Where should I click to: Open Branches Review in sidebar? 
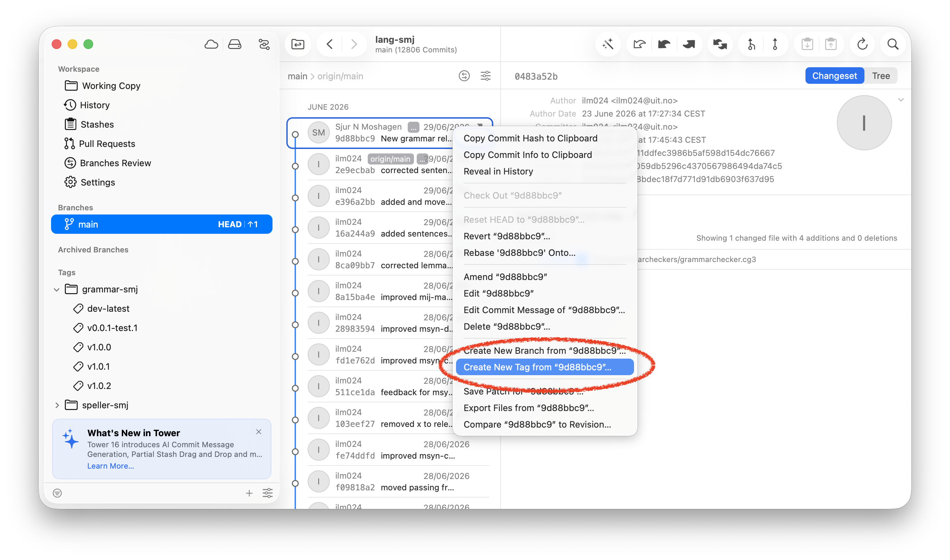(116, 163)
